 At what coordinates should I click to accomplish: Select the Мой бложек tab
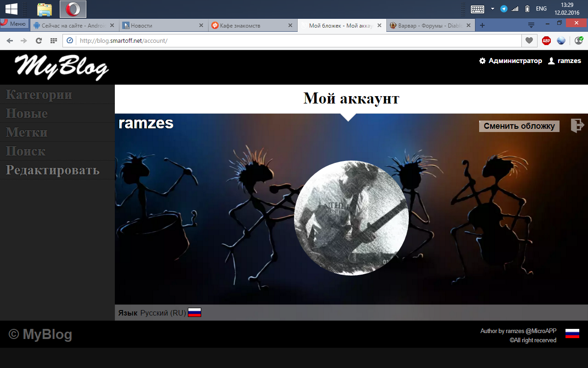pyautogui.click(x=341, y=25)
